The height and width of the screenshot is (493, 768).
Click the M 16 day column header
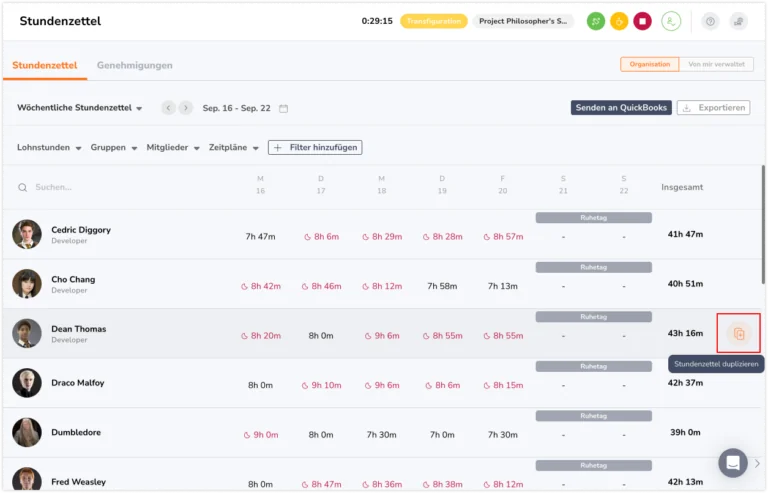click(260, 185)
